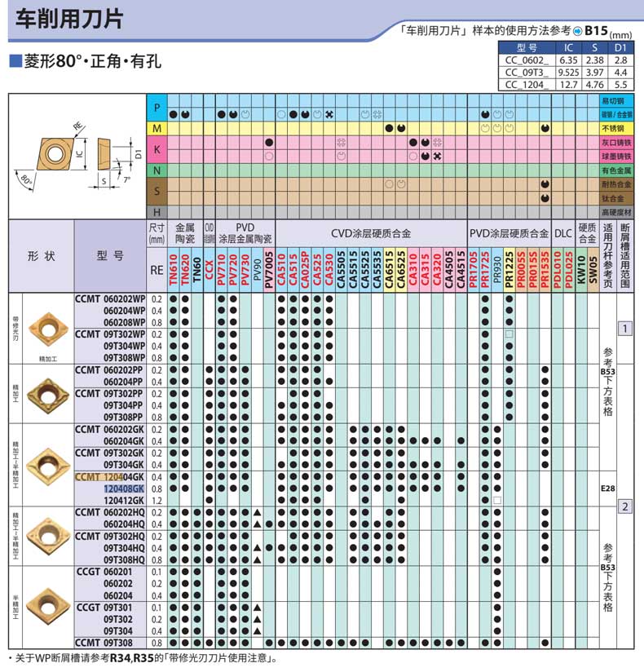This screenshot has width=644, height=672.
Task: Click the E28 toolholder reference page
Action: (x=607, y=488)
